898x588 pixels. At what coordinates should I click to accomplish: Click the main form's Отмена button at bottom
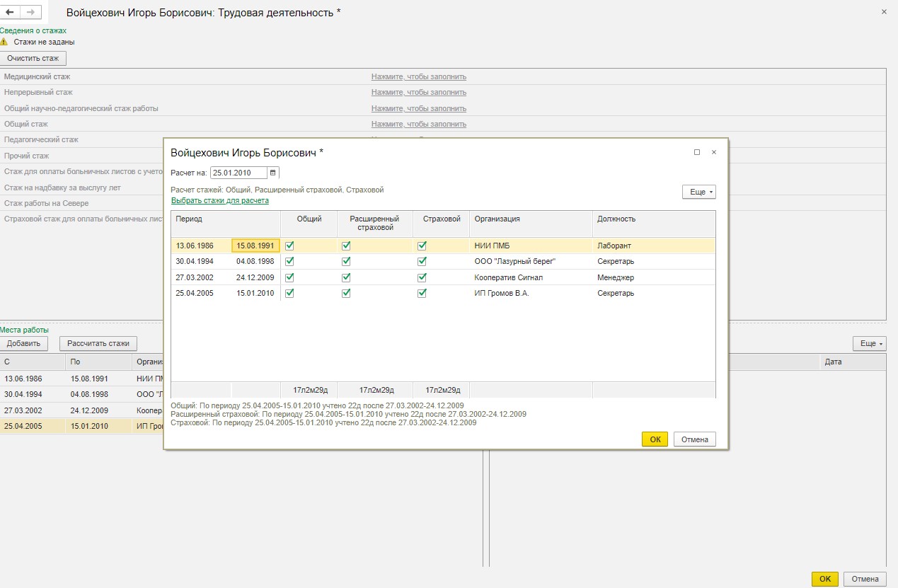(865, 579)
